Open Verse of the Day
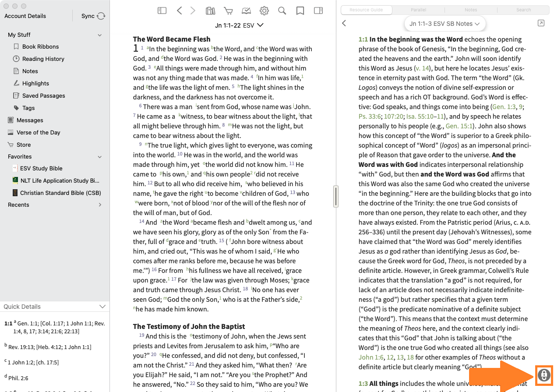554x392 pixels. point(38,132)
